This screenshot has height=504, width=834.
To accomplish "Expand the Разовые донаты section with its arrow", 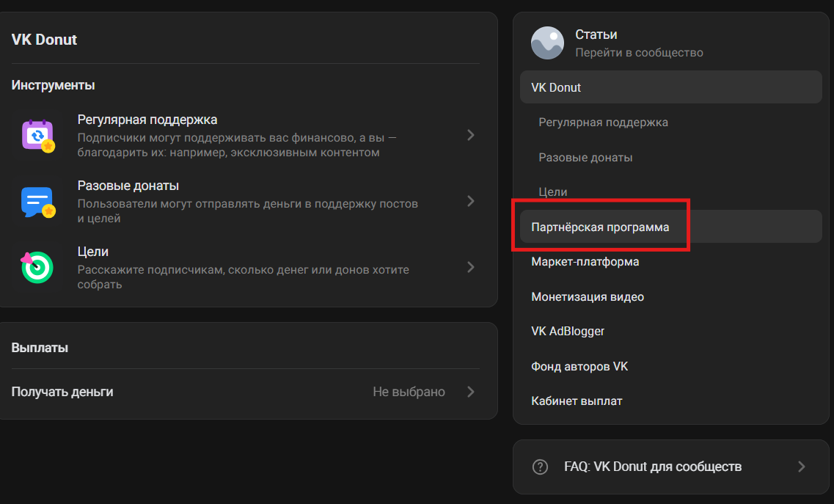I will [x=470, y=201].
